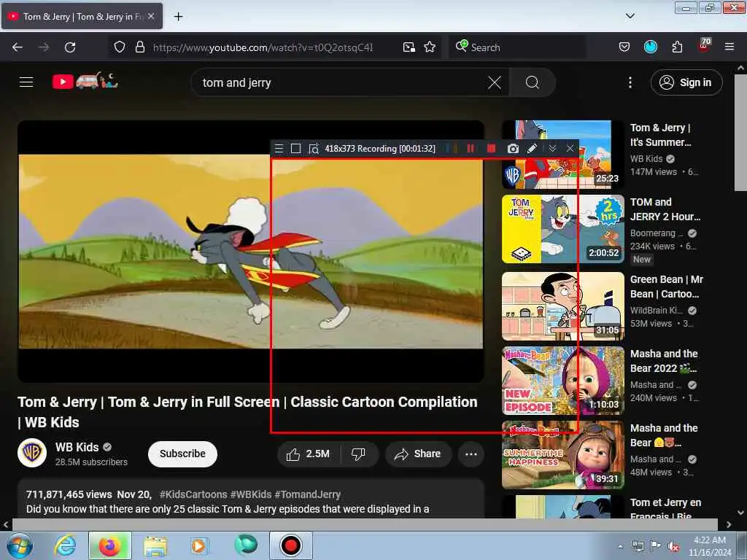
Task: Reload the current page
Action: tap(70, 47)
